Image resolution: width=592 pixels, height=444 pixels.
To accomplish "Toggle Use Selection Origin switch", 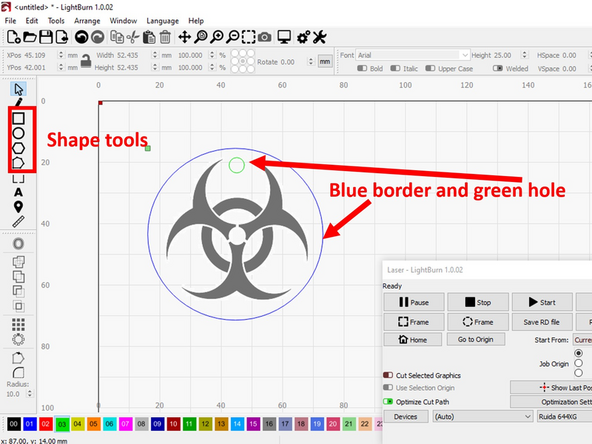I will point(388,388).
